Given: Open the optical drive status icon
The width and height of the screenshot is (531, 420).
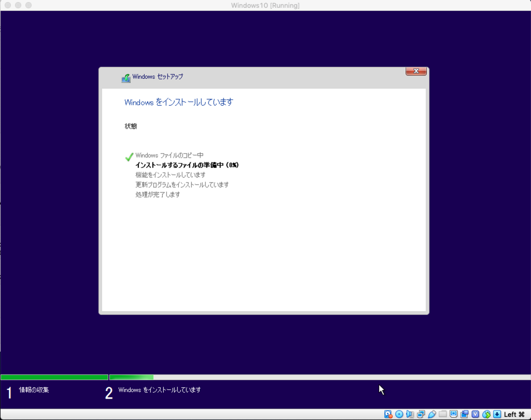Looking at the screenshot, I should coord(399,414).
